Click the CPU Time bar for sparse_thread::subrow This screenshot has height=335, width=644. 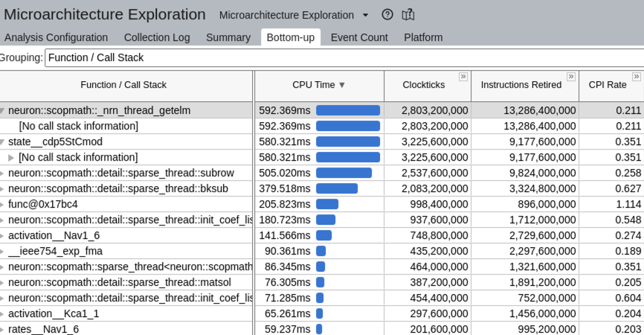344,173
